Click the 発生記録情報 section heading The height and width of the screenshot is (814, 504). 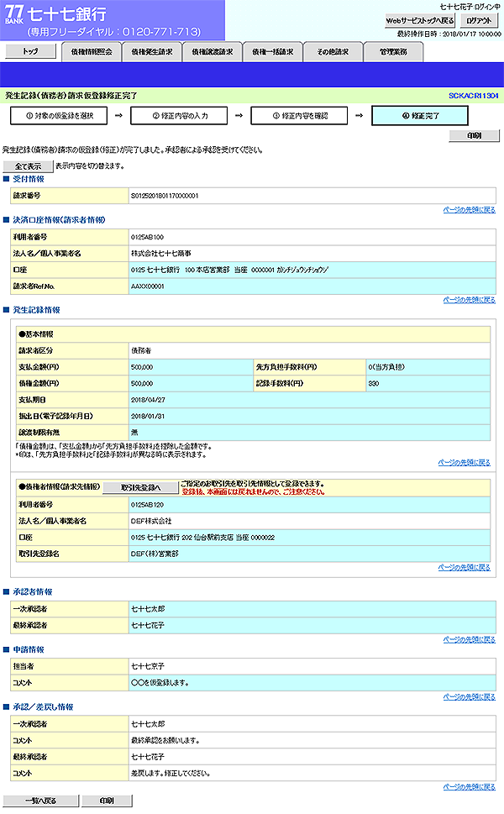(x=36, y=310)
